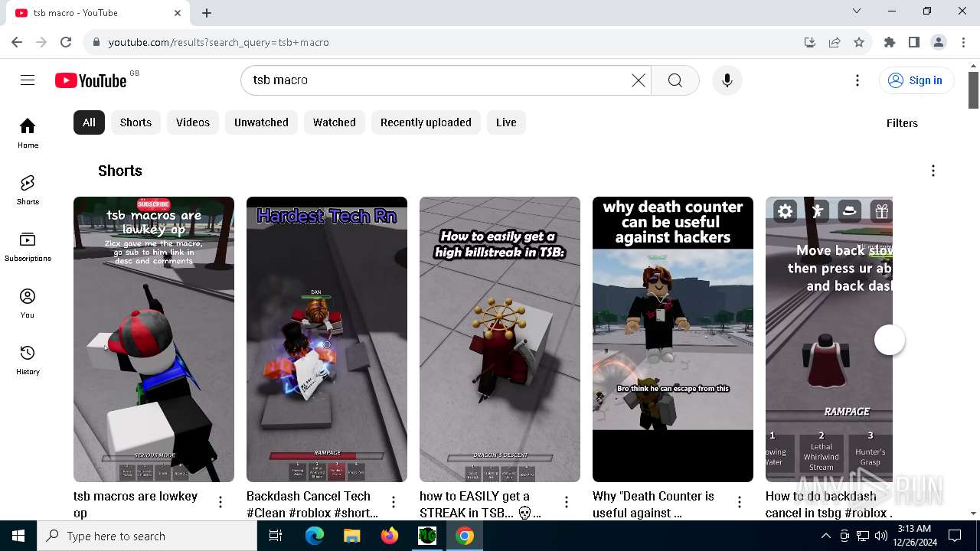Image resolution: width=980 pixels, height=551 pixels.
Task: Select the Recently uploaded filter chip
Action: (426, 122)
